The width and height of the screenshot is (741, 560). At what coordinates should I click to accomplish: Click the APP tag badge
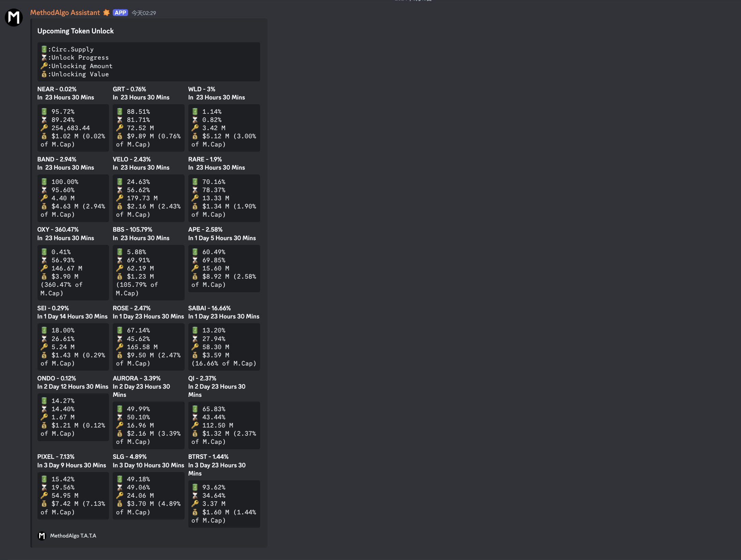[x=120, y=13]
